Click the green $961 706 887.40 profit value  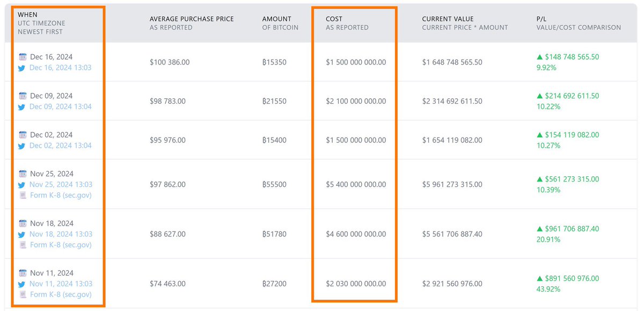568,229
